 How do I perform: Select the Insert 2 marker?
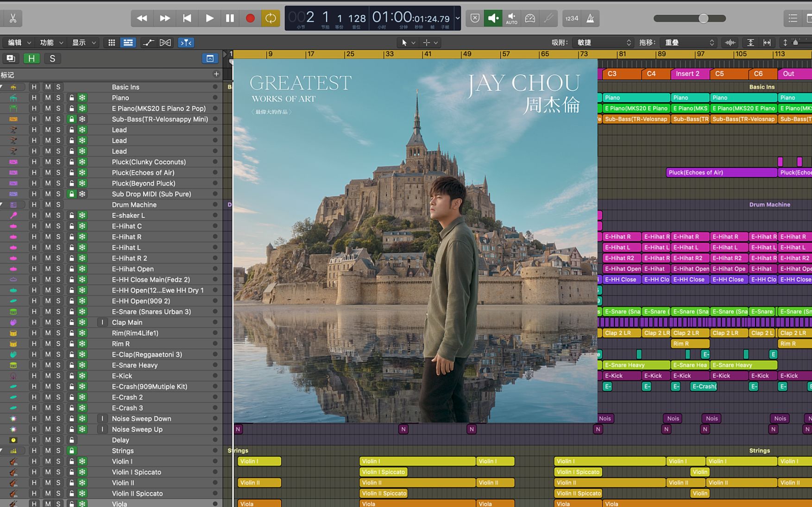(690, 74)
